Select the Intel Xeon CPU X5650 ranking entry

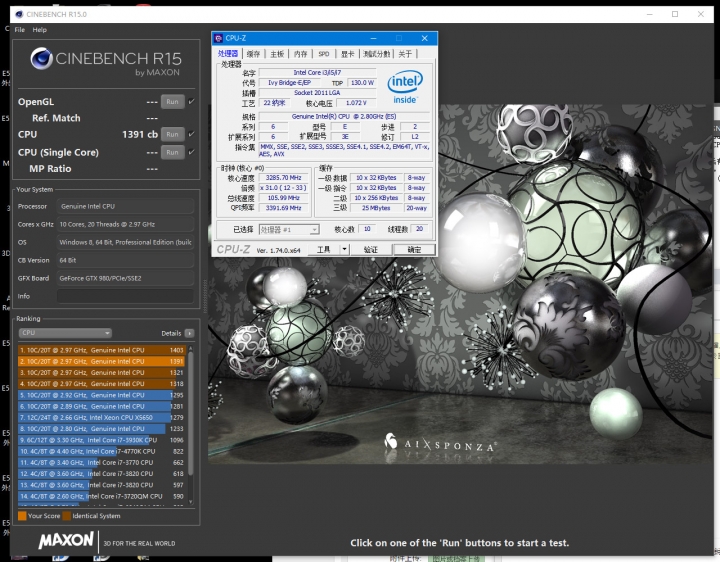click(x=101, y=418)
